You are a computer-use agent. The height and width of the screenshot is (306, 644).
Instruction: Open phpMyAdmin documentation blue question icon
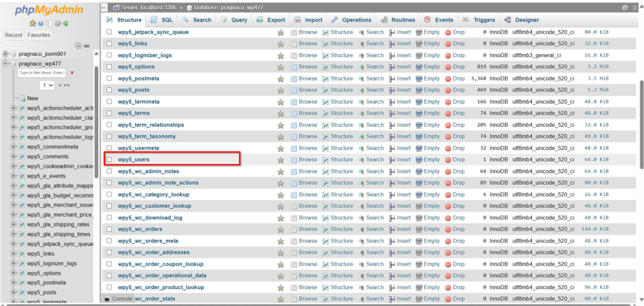pyautogui.click(x=41, y=23)
